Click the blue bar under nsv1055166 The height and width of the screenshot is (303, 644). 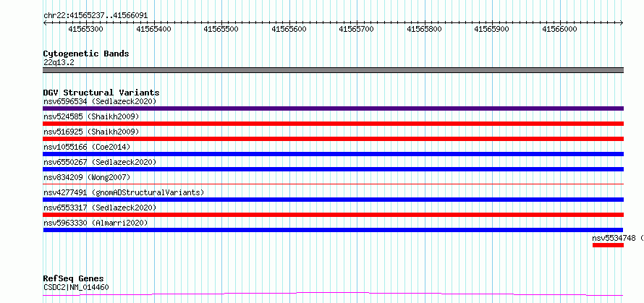[x=333, y=154]
